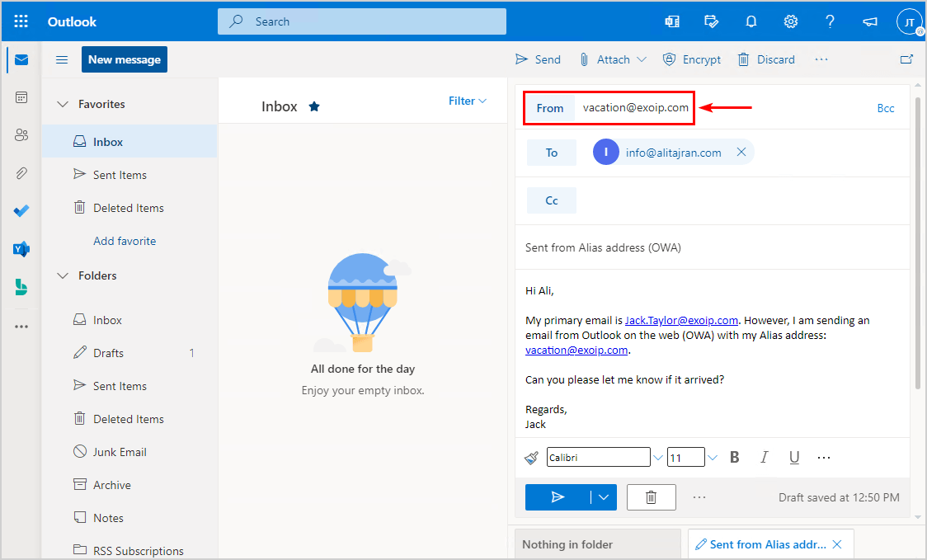Image resolution: width=927 pixels, height=560 pixels.
Task: Apply italic formatting
Action: 764,457
